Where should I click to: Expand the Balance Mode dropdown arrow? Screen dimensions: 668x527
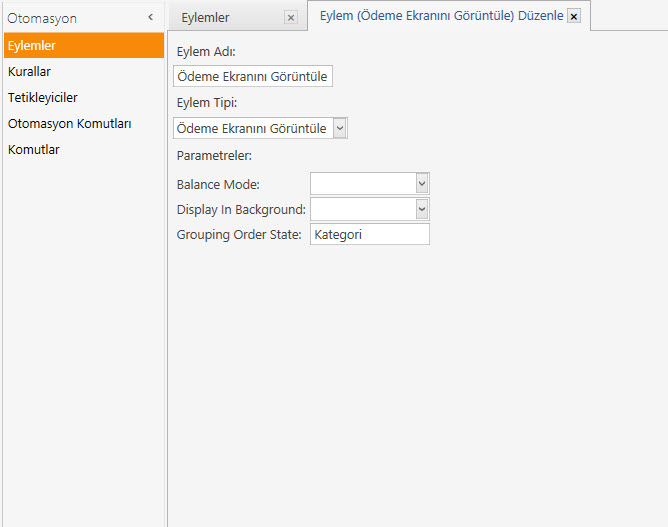pyautogui.click(x=421, y=183)
